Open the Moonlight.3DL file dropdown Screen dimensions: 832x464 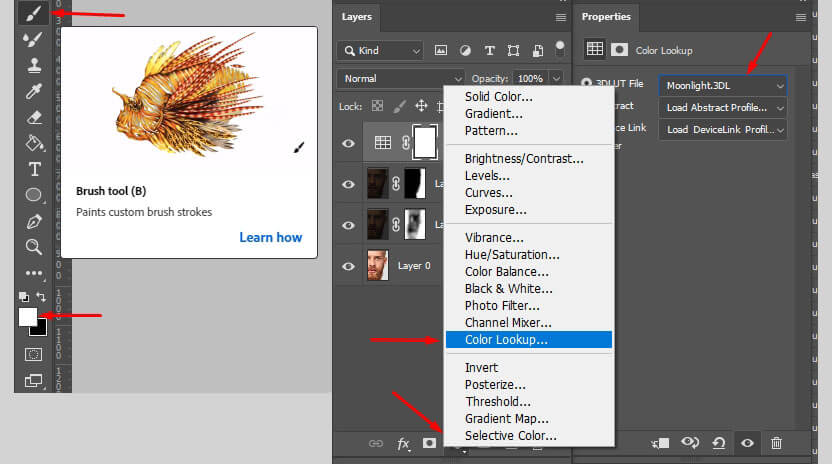click(x=723, y=85)
